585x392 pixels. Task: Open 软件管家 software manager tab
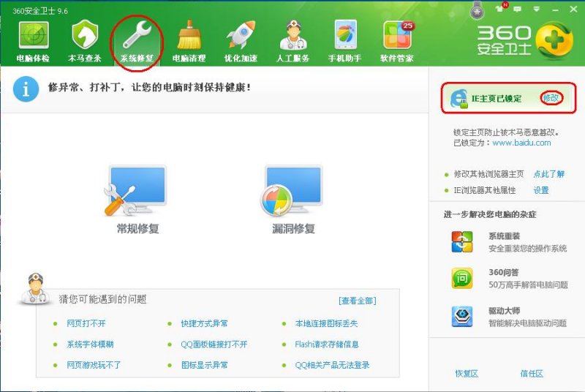click(x=396, y=41)
